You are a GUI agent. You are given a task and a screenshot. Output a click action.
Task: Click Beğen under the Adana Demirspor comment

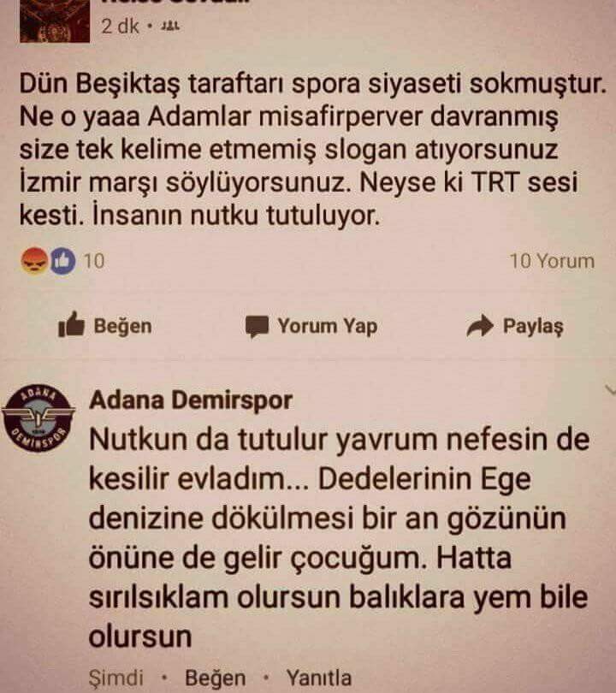[216, 678]
